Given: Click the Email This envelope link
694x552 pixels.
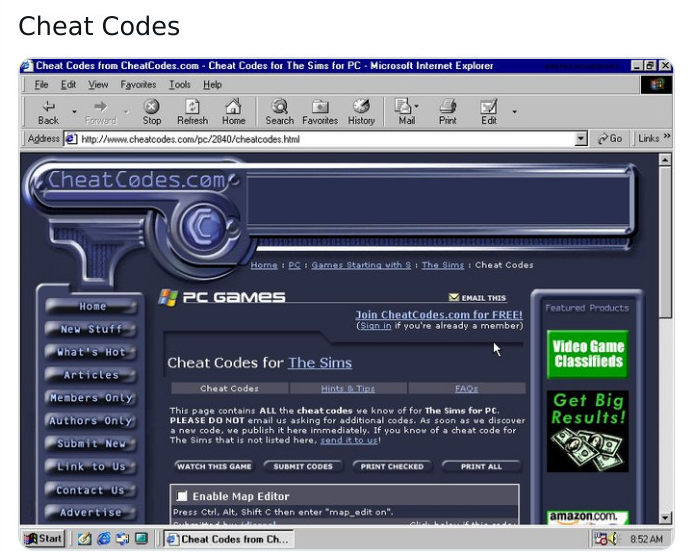Looking at the screenshot, I should 477,298.
